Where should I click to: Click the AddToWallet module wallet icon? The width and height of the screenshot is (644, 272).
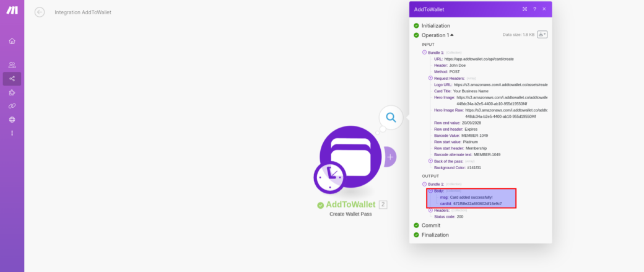click(350, 157)
